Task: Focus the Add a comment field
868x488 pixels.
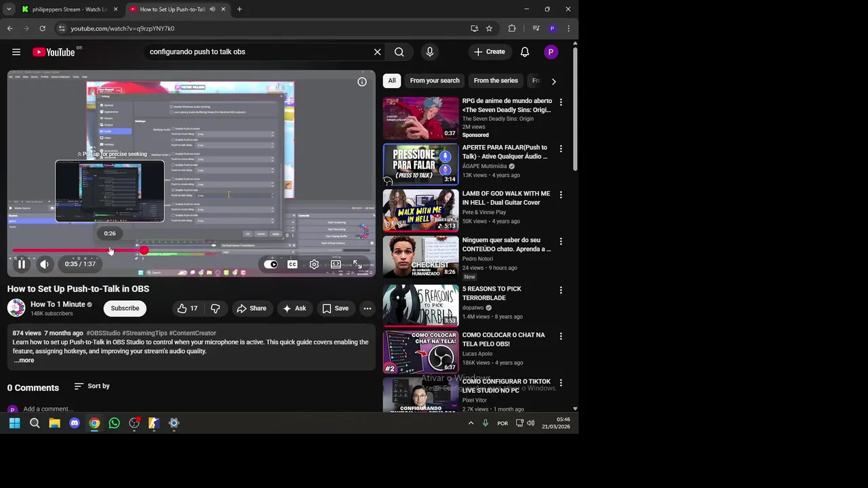Action: (48, 409)
